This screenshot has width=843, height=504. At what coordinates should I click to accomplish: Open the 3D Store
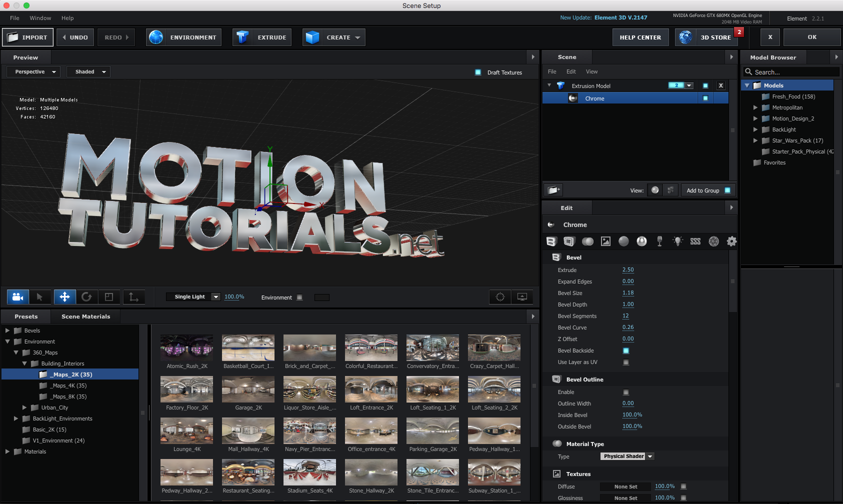706,37
